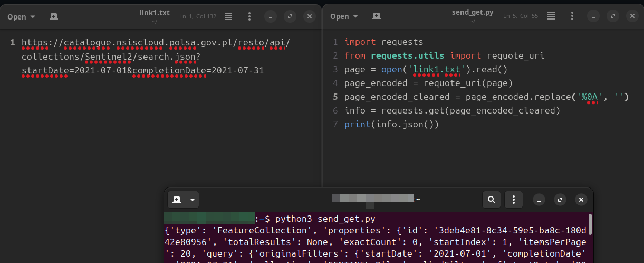Expand the terminal new-tab dropdown arrow
The width and height of the screenshot is (644, 263).
coord(192,200)
